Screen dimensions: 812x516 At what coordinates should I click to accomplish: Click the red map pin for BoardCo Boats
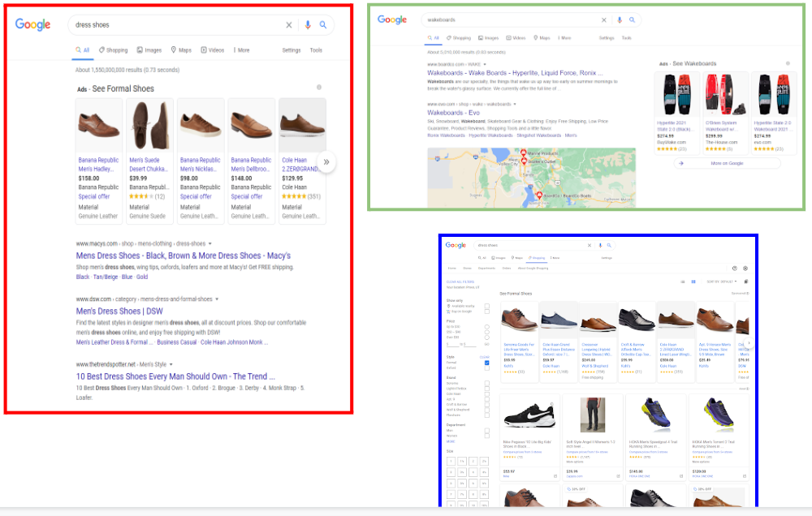[x=539, y=195]
